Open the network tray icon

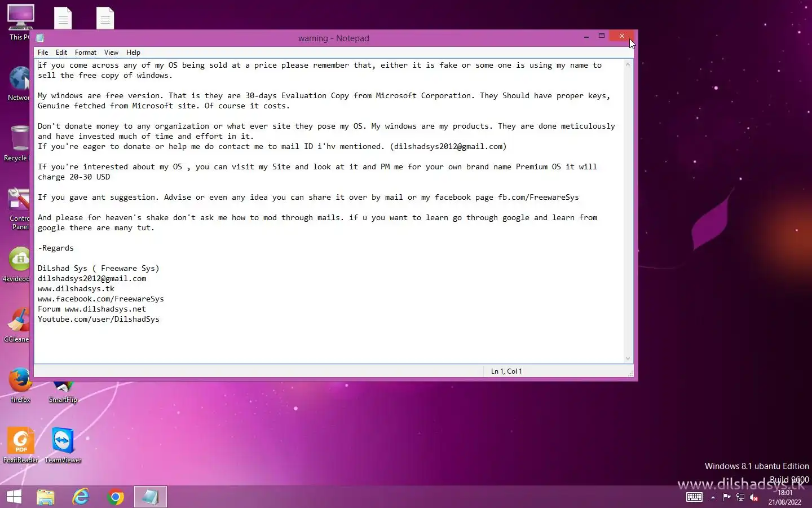point(740,497)
